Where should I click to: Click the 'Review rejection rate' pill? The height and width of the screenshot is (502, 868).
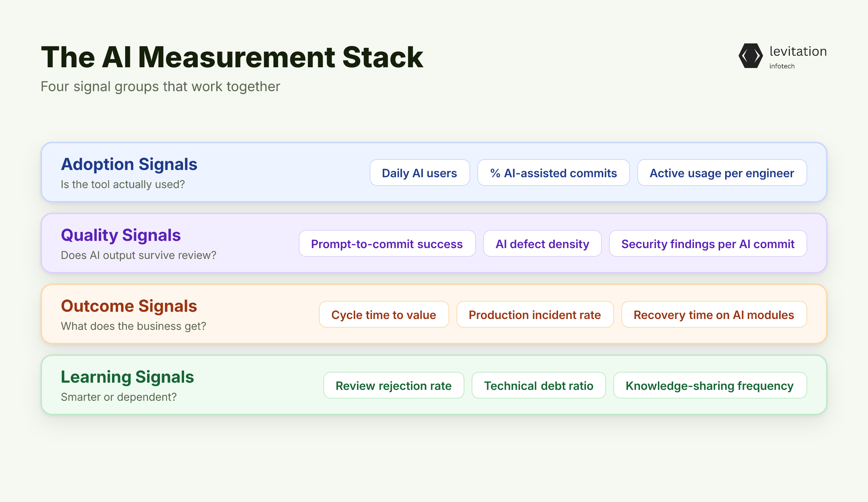tap(393, 386)
